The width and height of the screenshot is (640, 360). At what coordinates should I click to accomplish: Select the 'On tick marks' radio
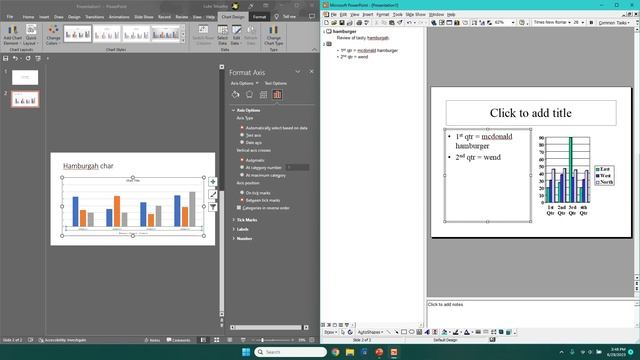tap(242, 193)
